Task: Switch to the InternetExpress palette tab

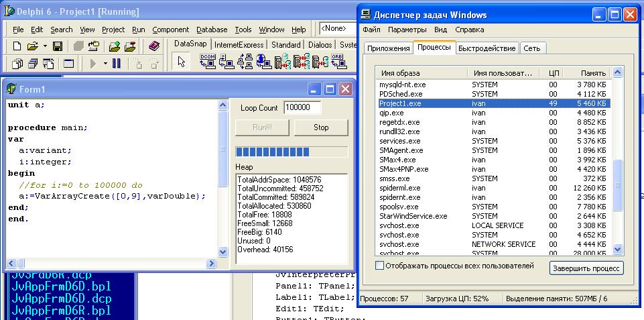Action: (x=239, y=45)
